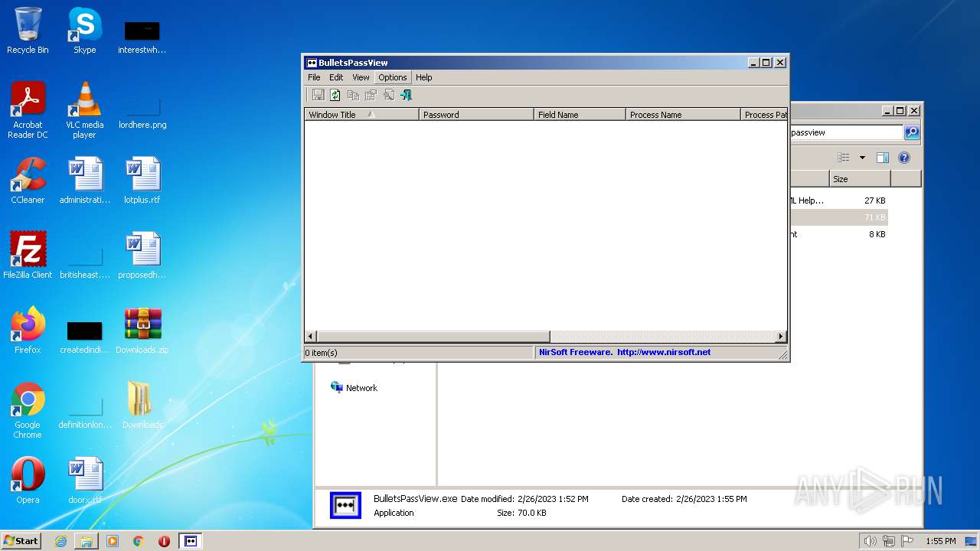Click the Refresh toolbar icon

335,95
